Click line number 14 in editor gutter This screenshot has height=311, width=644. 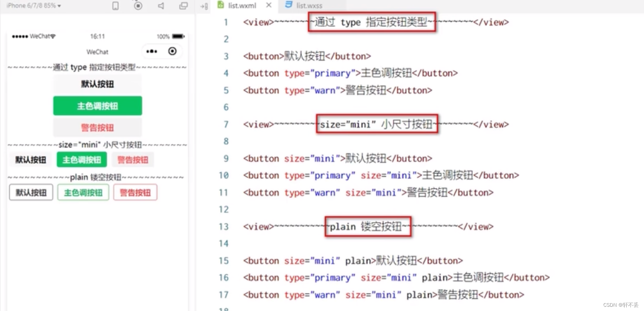click(224, 243)
